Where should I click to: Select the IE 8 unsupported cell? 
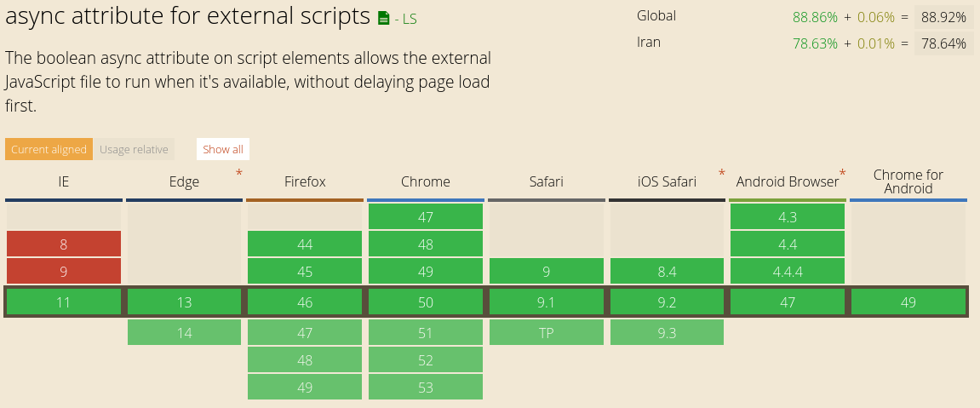[x=64, y=244]
